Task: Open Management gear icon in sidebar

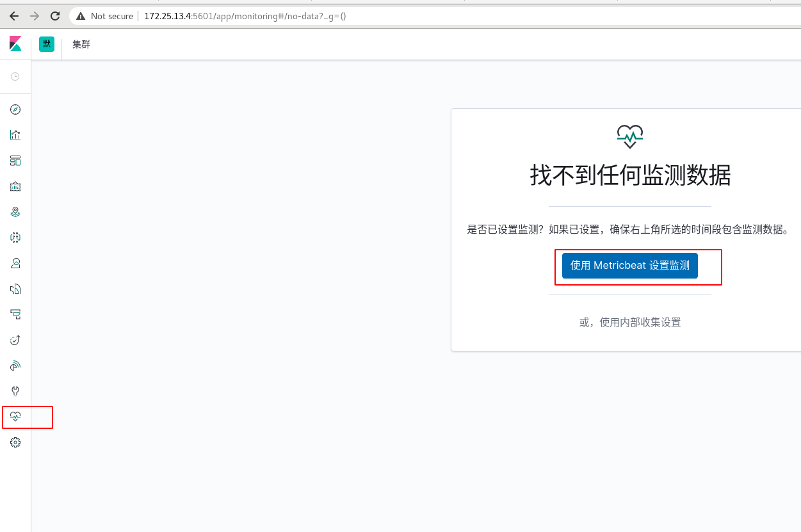Action: click(15, 442)
